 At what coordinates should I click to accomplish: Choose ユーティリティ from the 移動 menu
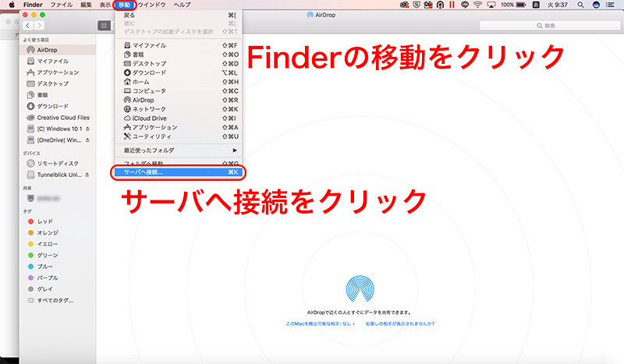179,136
